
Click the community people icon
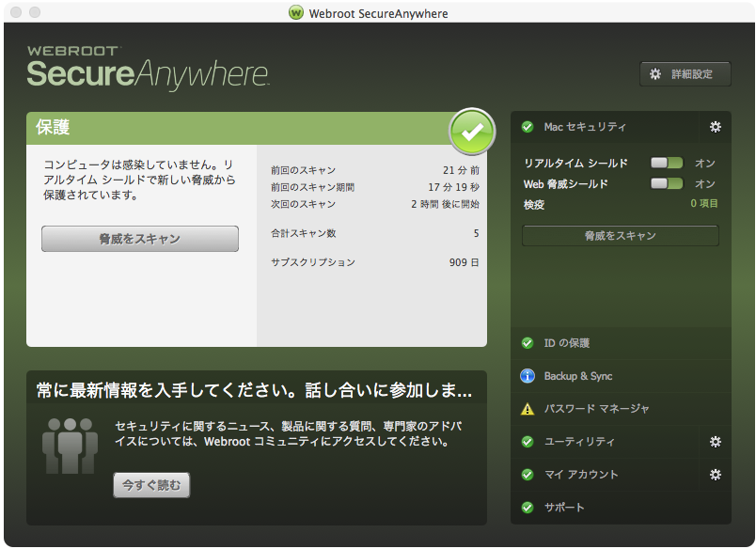(x=70, y=446)
